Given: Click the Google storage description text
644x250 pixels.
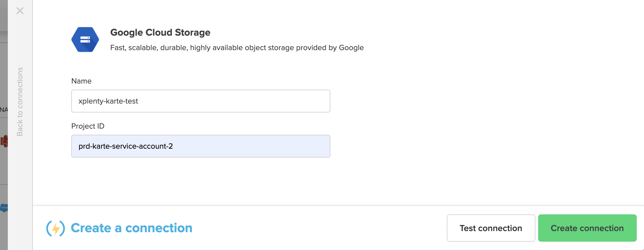Looking at the screenshot, I should pyautogui.click(x=237, y=48).
